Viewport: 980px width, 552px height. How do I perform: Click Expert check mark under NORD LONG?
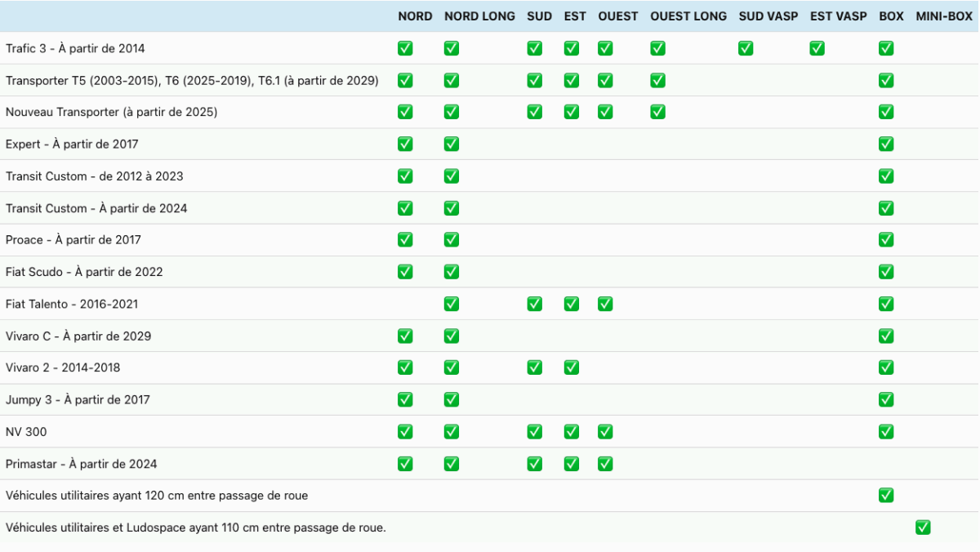point(452,144)
